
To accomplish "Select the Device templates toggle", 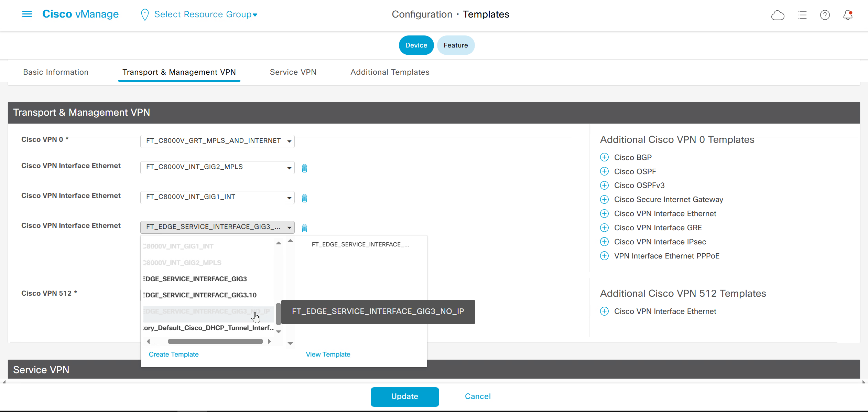I will [x=416, y=45].
